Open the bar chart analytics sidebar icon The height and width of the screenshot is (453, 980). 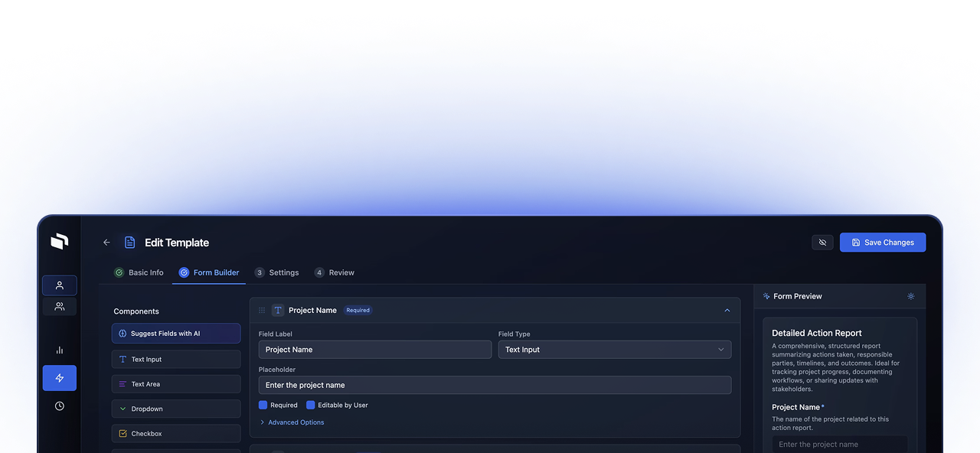pyautogui.click(x=60, y=350)
